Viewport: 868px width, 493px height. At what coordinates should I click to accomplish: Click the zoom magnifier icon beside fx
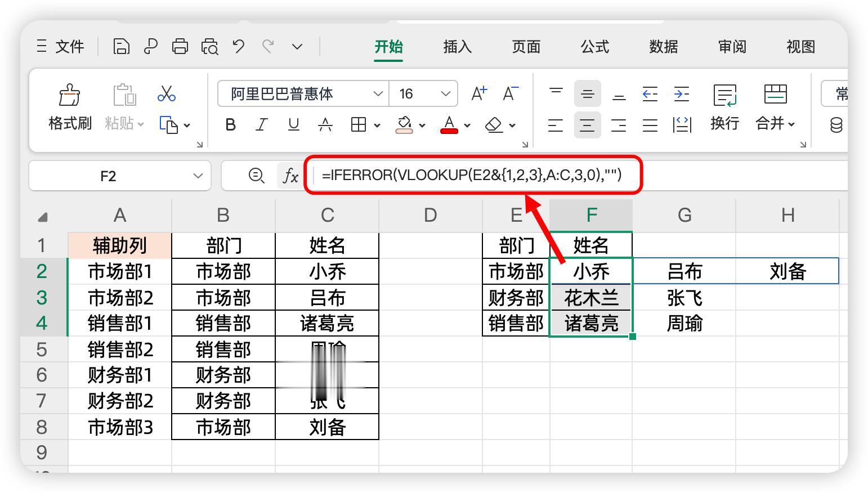click(x=256, y=176)
